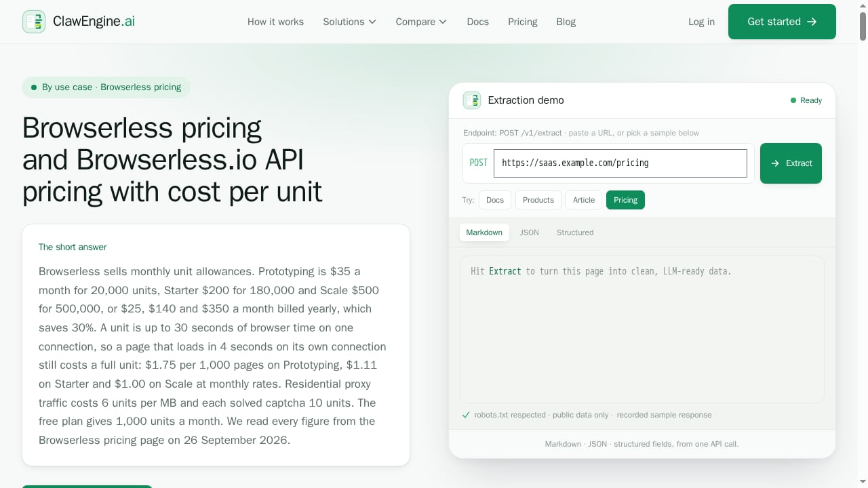The width and height of the screenshot is (868, 488).
Task: Click the 'Markdown · JSON · structured fields' footer text
Action: tap(642, 444)
